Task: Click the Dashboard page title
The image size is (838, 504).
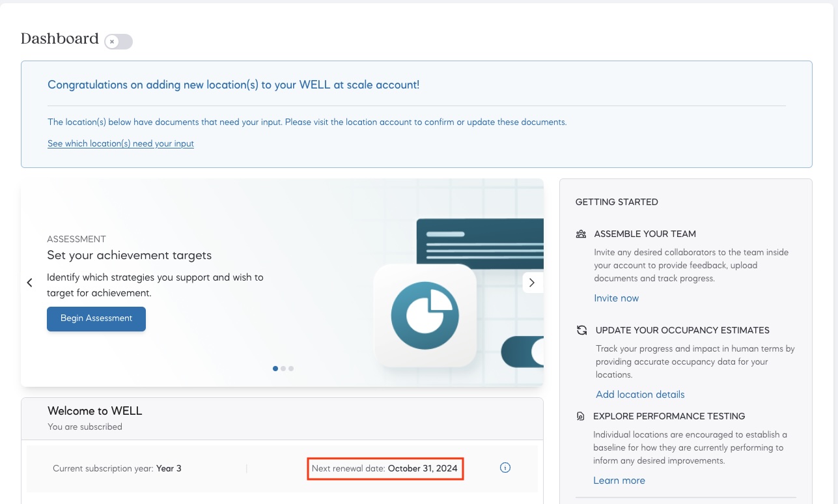Action: (60, 38)
